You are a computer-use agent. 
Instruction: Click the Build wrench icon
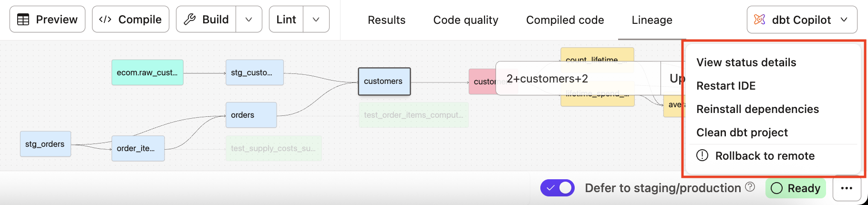[190, 20]
